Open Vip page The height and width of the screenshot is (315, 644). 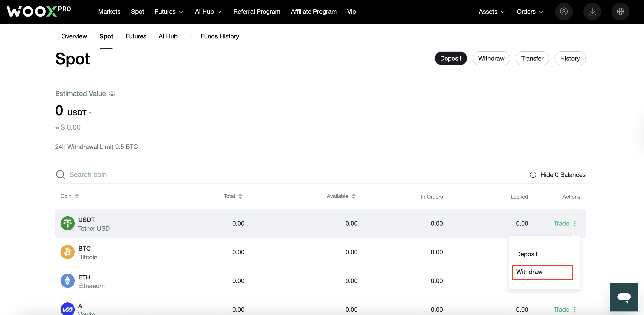coord(351,11)
